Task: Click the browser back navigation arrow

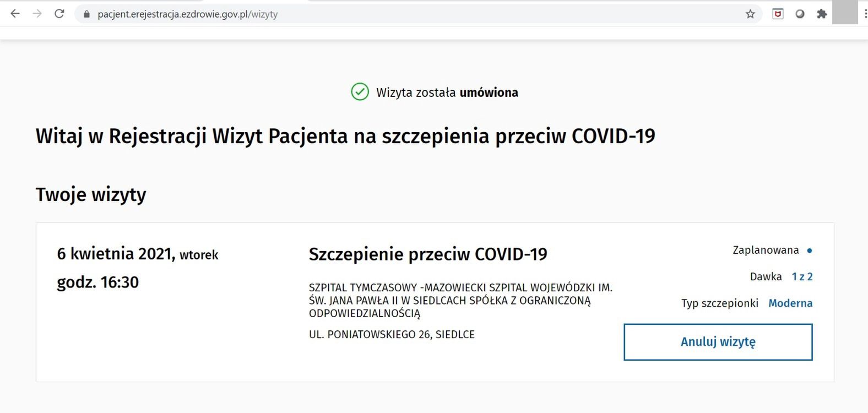Action: pos(14,13)
